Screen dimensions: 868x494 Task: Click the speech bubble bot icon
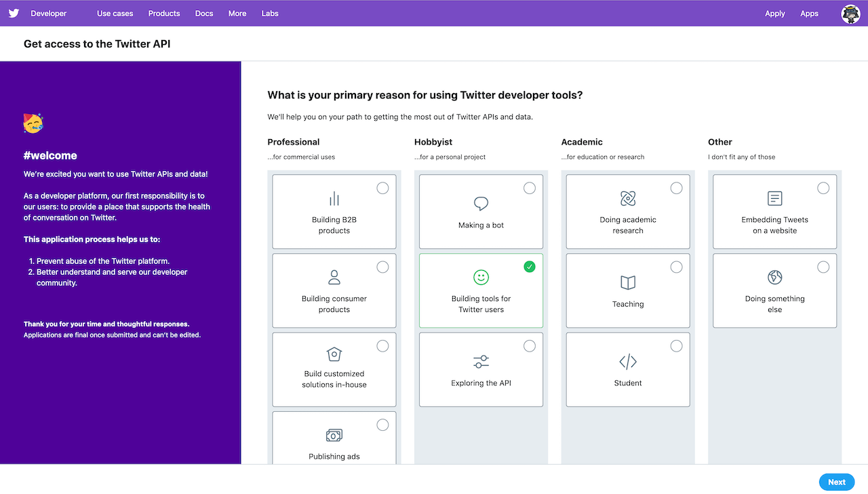(x=481, y=204)
